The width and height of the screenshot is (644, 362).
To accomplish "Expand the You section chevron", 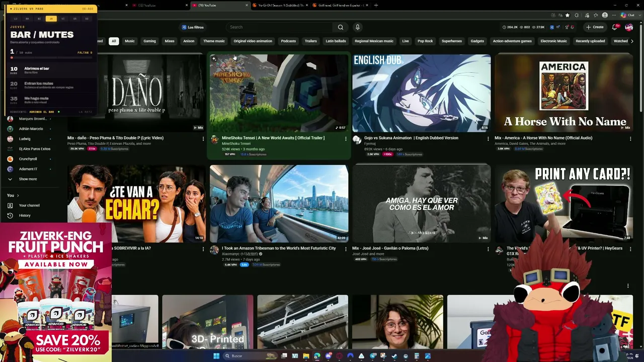I will tap(18, 195).
